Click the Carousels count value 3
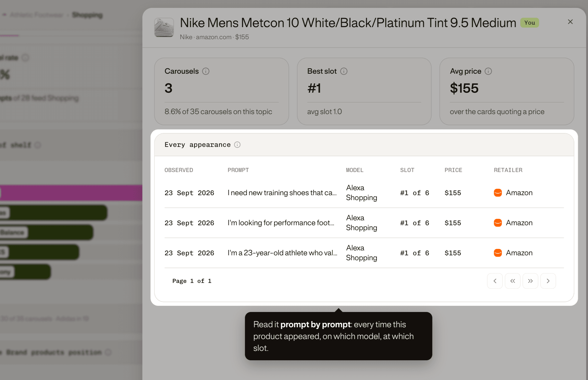Viewport: 588px width, 380px height. tap(168, 88)
